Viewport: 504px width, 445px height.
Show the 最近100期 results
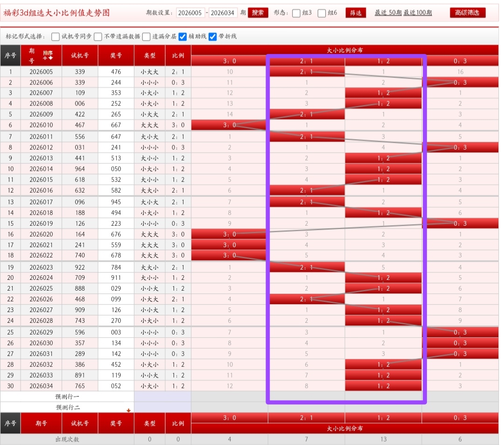point(418,13)
